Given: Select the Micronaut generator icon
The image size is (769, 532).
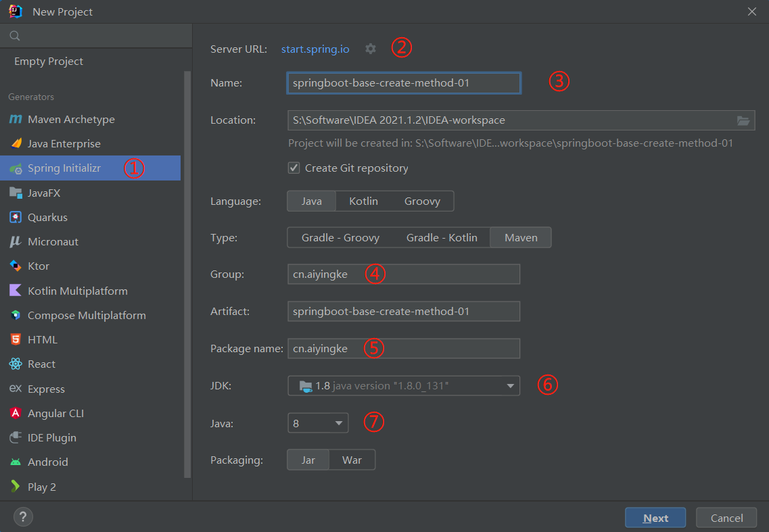Looking at the screenshot, I should coord(16,242).
